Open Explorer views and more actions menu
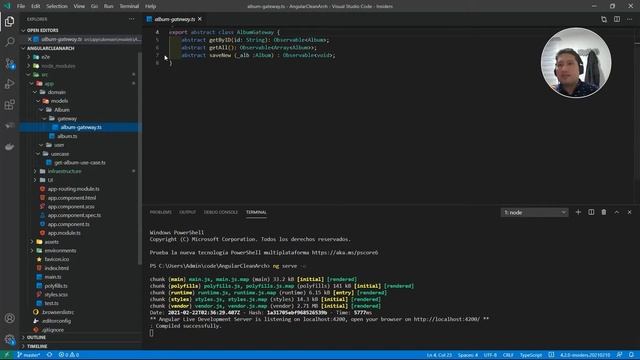 [x=131, y=19]
